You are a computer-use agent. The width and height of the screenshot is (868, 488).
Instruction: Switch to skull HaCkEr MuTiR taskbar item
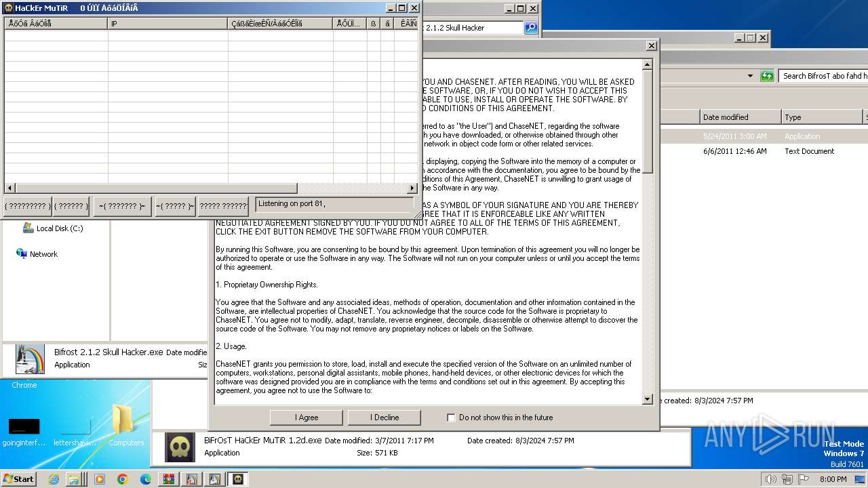[238, 479]
